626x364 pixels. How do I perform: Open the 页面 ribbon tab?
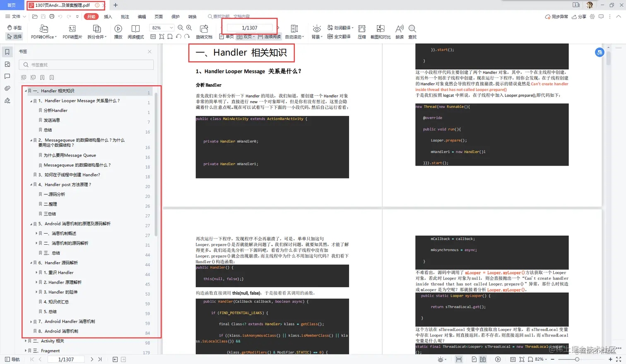(159, 17)
